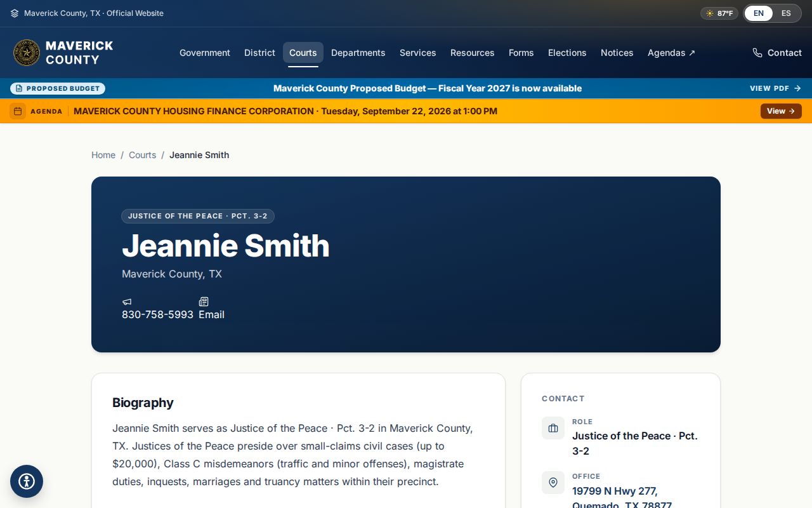Go to Home in the breadcrumb
812x508 pixels.
tap(103, 155)
